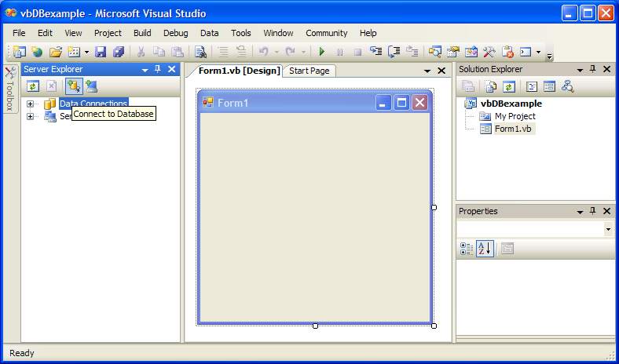Select Form1.vb in Solution Explorer
Image resolution: width=619 pixels, height=364 pixels.
(514, 129)
